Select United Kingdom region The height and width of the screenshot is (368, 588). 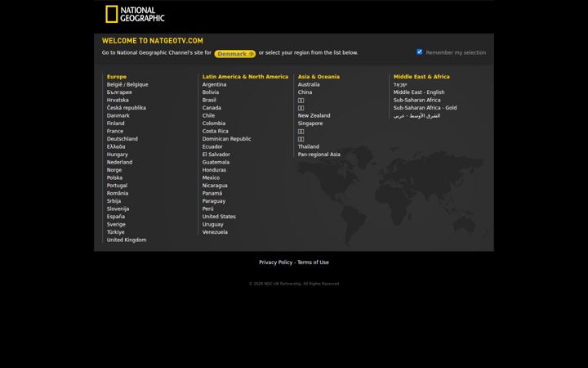point(127,240)
